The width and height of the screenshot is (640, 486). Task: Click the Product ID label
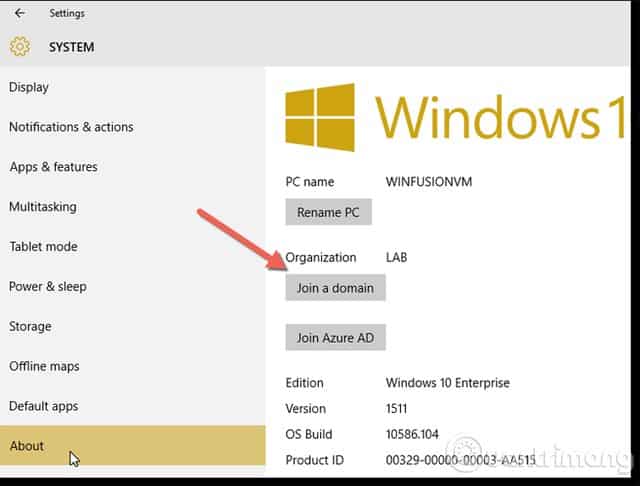click(x=315, y=460)
